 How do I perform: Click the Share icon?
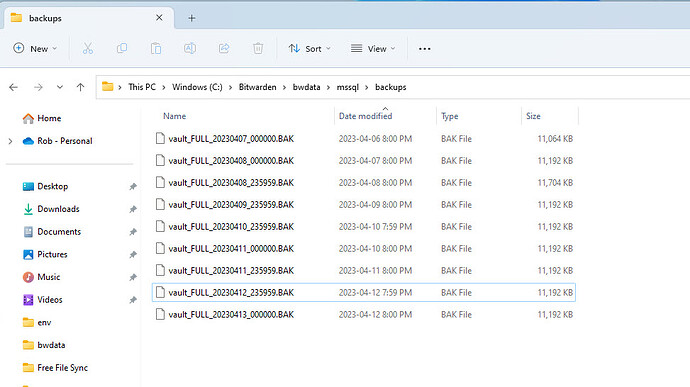(x=224, y=48)
